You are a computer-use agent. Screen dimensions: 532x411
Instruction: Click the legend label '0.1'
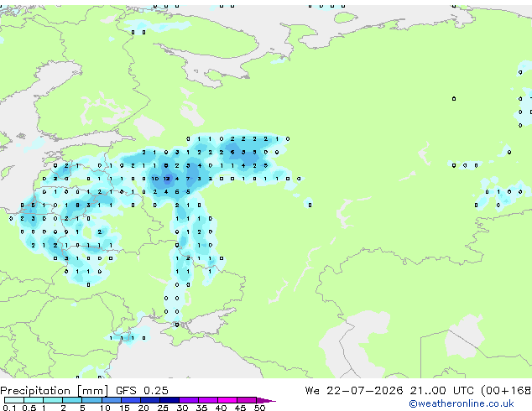9,408
